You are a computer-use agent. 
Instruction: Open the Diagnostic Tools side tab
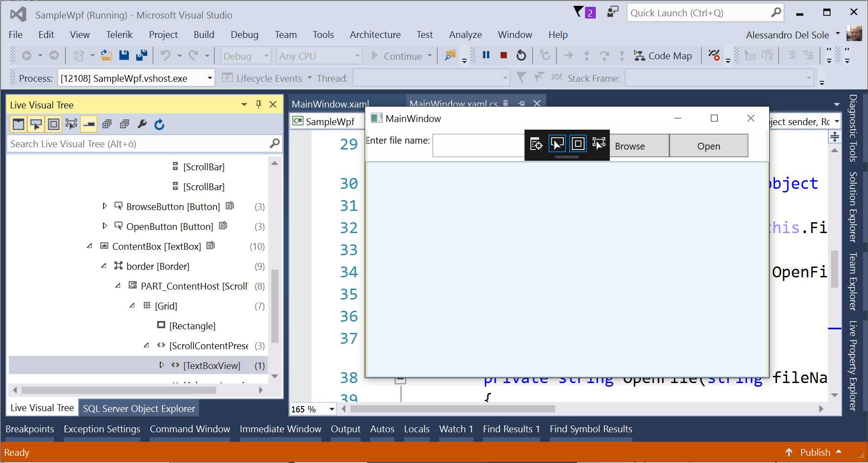point(853,128)
